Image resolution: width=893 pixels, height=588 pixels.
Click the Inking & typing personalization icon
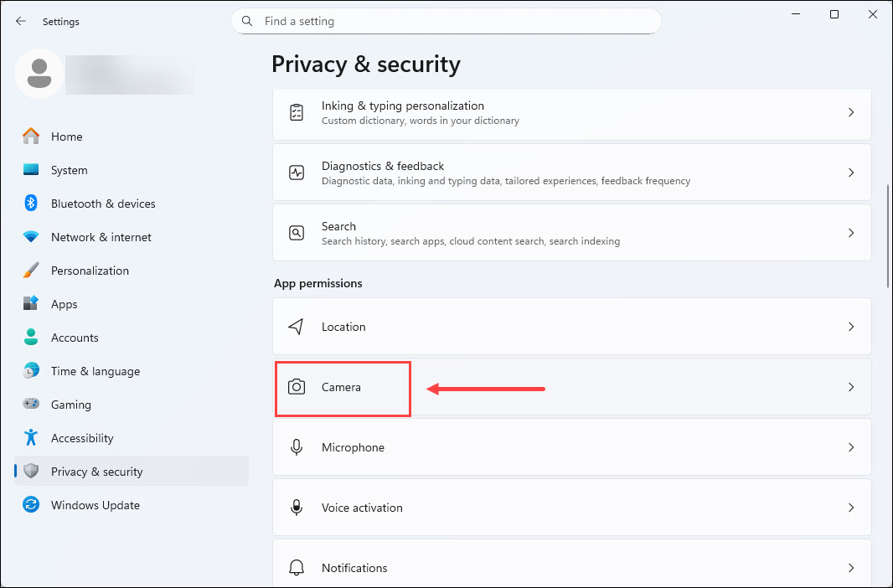click(297, 112)
